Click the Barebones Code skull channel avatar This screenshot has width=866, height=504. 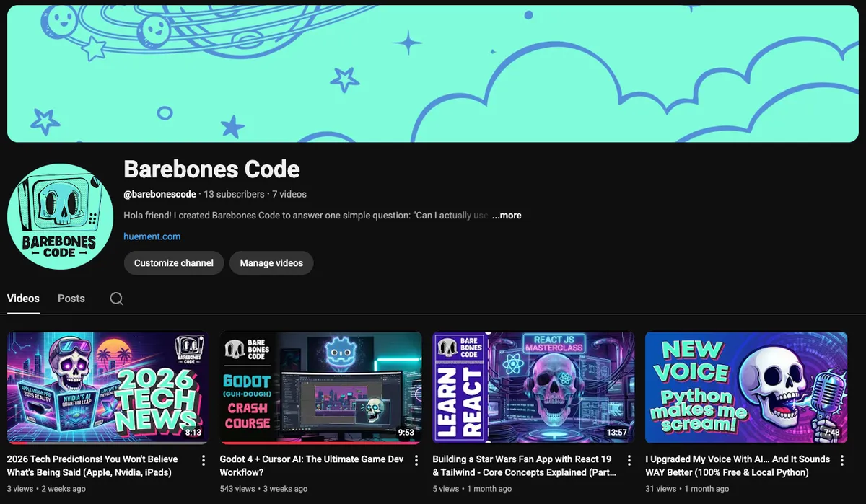[x=61, y=216]
